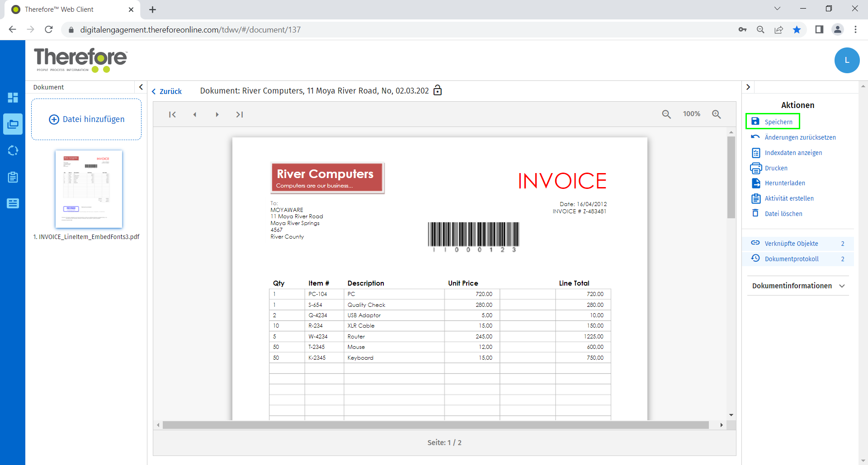The height and width of the screenshot is (465, 868).
Task: Go to next page arrow
Action: 217,114
